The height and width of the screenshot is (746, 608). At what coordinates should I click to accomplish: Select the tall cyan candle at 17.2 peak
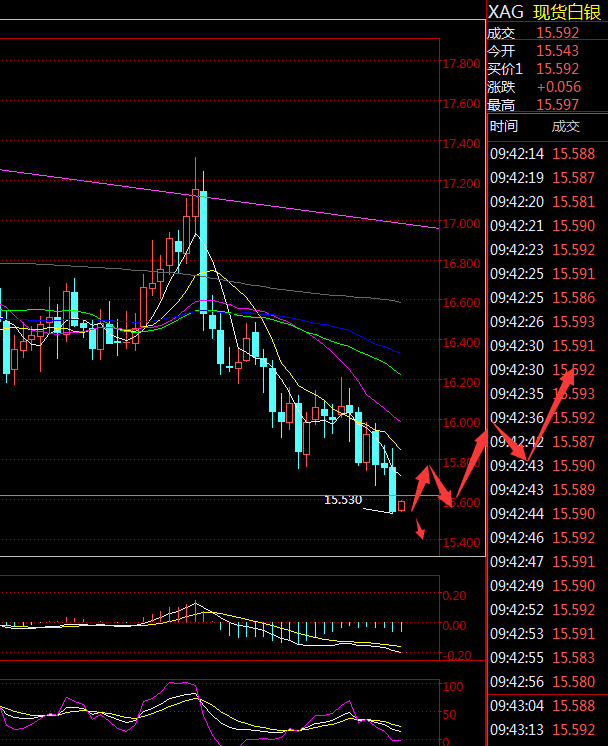click(204, 252)
